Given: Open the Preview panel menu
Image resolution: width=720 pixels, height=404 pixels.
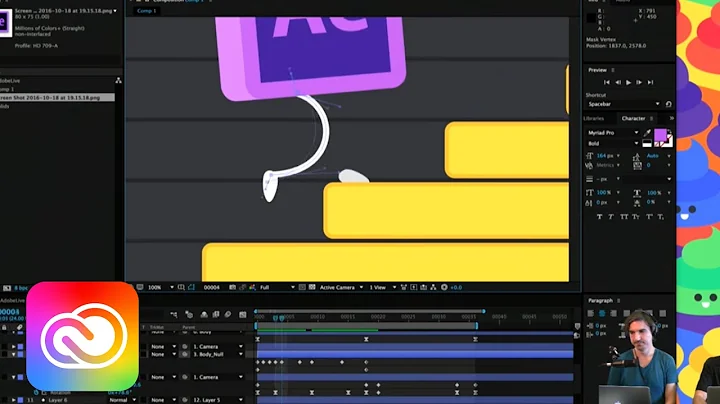Looking at the screenshot, I should pos(613,70).
